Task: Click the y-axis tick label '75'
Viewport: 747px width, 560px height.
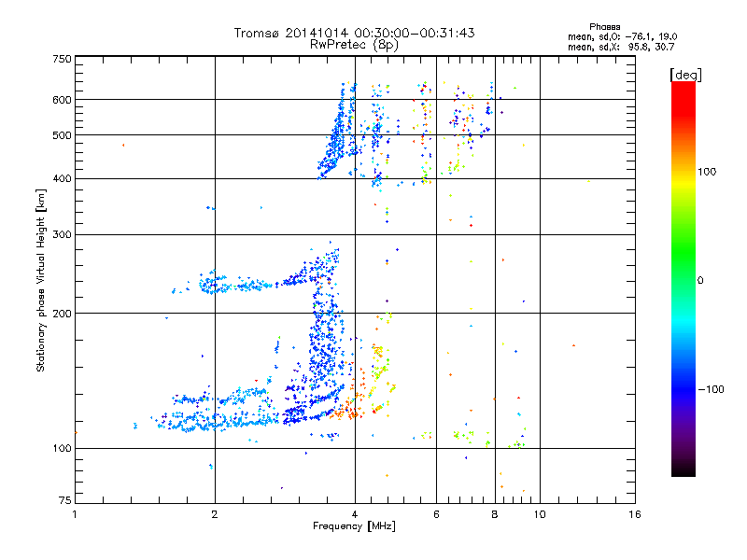Action: coord(65,500)
